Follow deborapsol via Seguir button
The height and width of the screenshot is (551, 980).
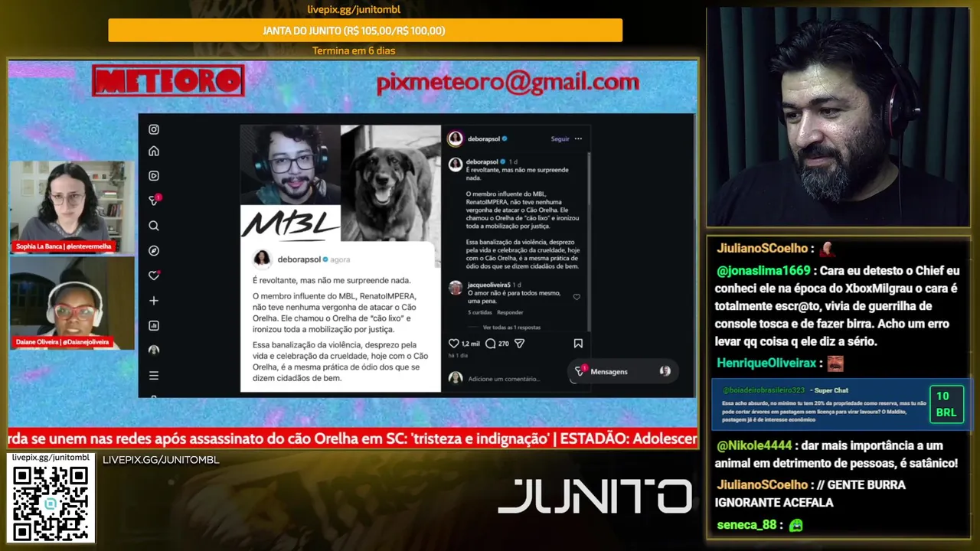[560, 139]
